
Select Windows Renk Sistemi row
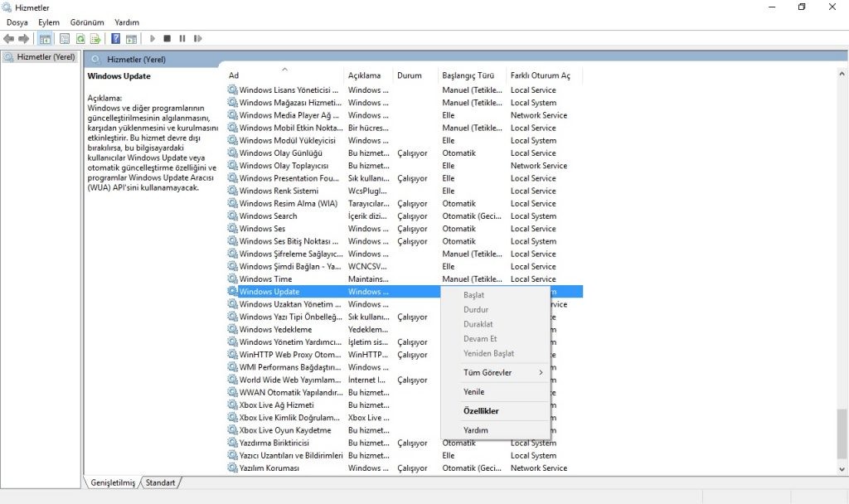[405, 191]
